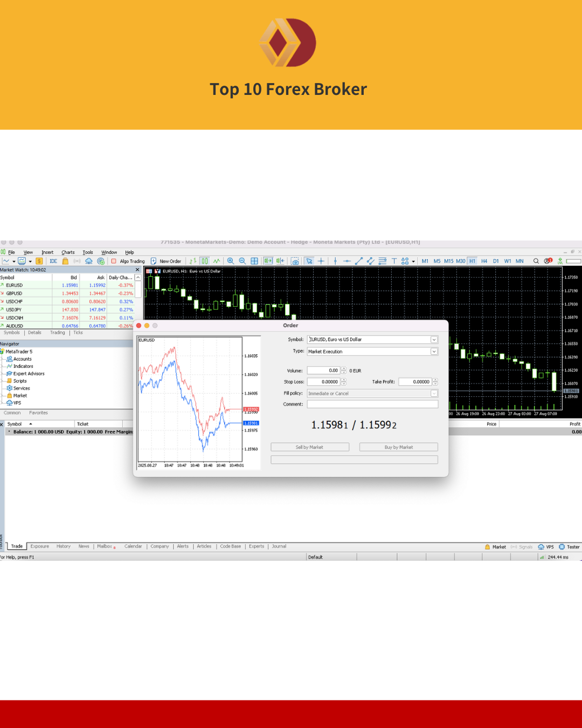Viewport: 582px width, 728px height.
Task: Toggle chart auto scroll icon
Action: pos(268,261)
